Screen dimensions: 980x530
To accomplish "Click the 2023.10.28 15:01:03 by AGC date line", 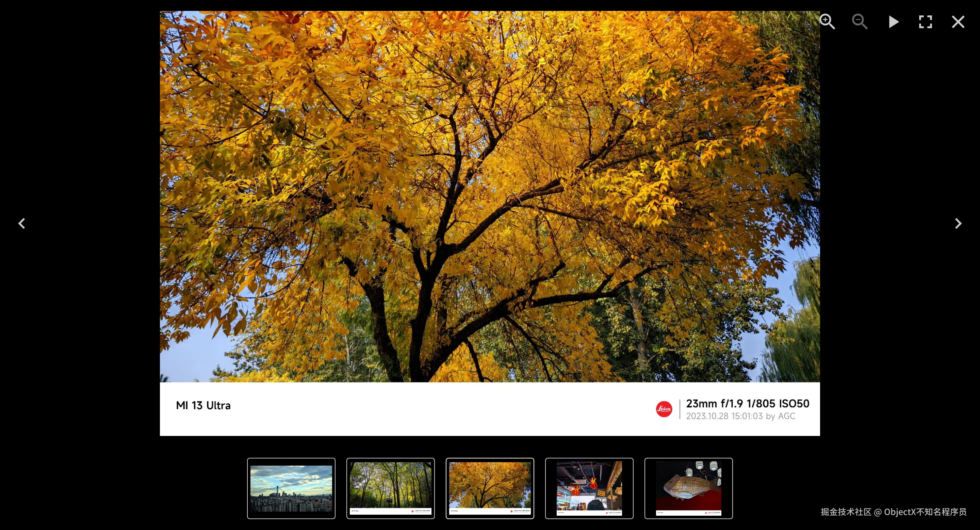I will click(x=740, y=416).
